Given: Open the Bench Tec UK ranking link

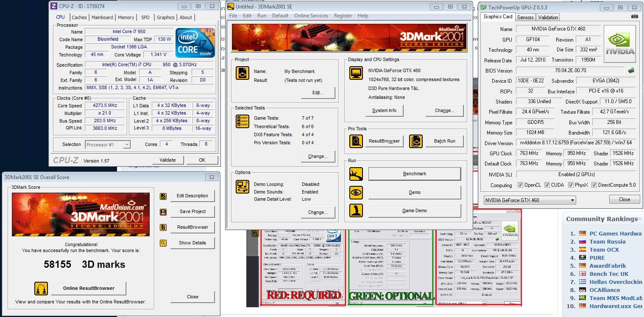Looking at the screenshot, I should pos(609,274).
